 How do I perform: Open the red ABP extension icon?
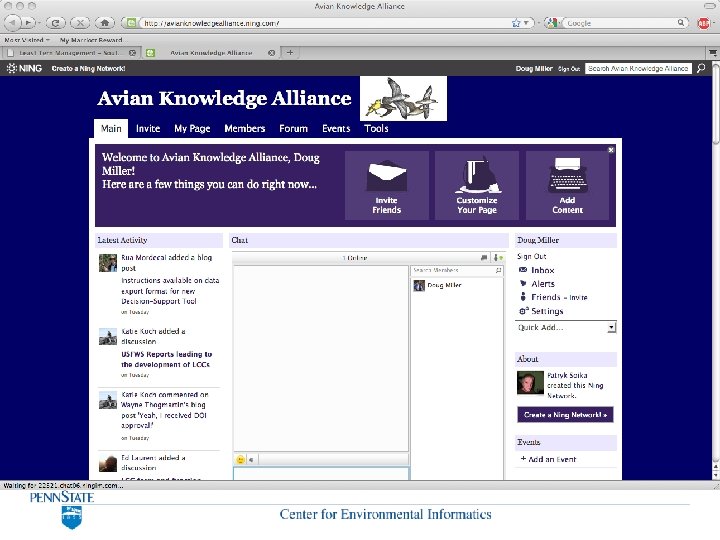coord(703,23)
